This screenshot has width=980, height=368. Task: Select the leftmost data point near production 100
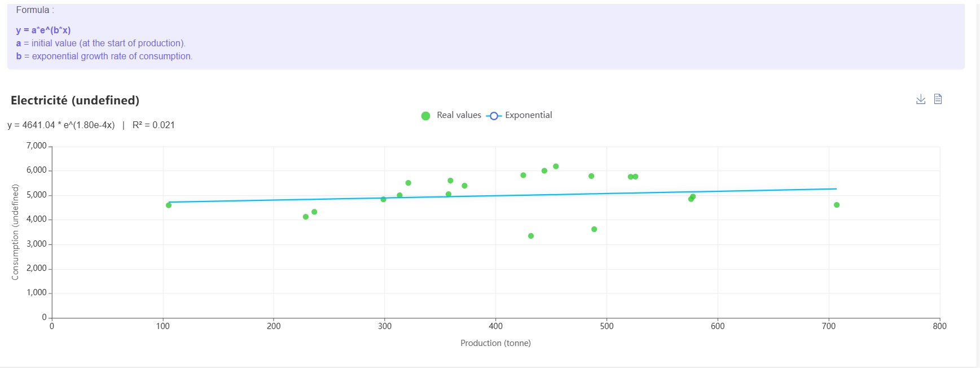[x=169, y=205]
